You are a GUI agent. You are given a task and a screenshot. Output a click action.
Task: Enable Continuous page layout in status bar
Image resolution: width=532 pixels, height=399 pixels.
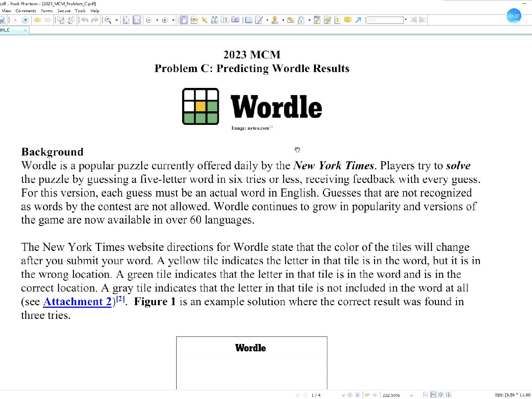(x=433, y=395)
